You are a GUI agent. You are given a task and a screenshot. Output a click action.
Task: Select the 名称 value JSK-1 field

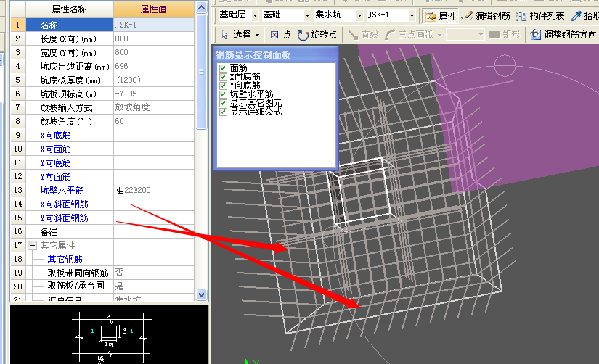tap(154, 25)
